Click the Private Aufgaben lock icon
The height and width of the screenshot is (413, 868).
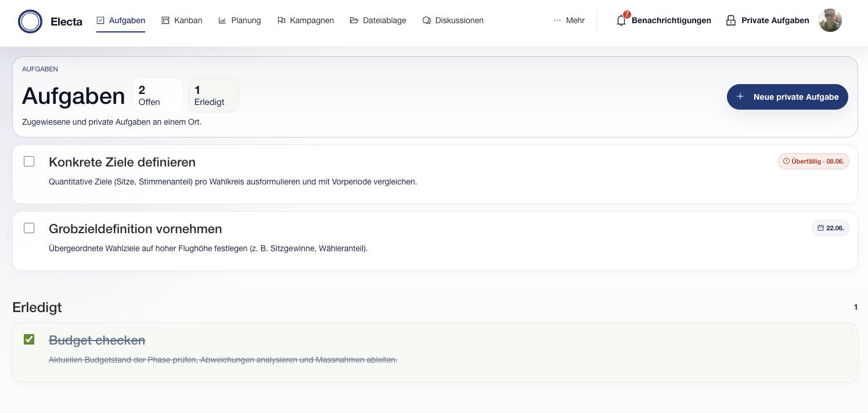(x=731, y=20)
